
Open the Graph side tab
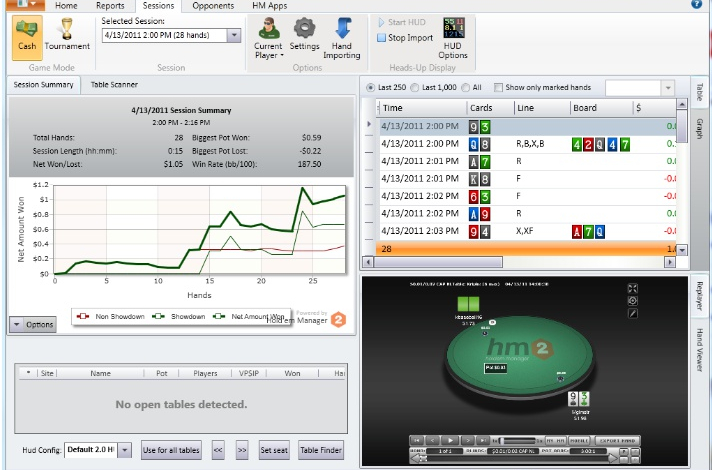[699, 129]
